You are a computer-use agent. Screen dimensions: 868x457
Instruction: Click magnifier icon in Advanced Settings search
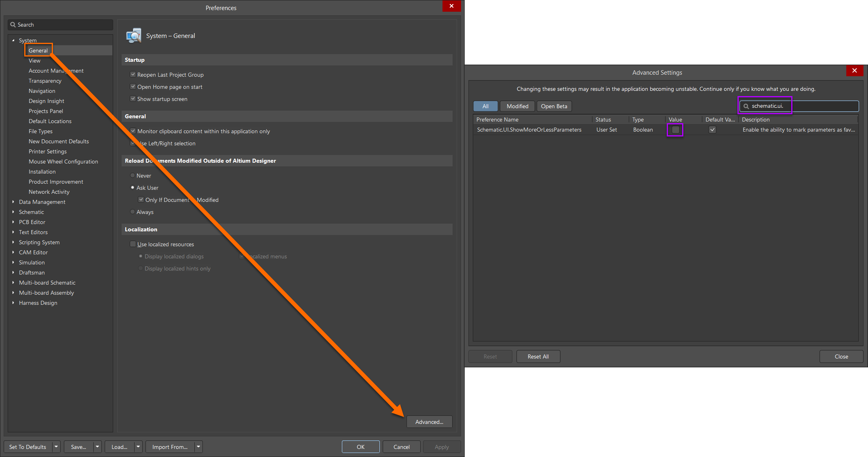click(x=746, y=106)
